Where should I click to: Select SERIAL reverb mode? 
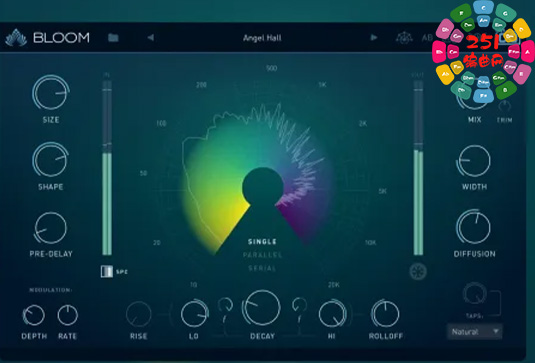(262, 268)
